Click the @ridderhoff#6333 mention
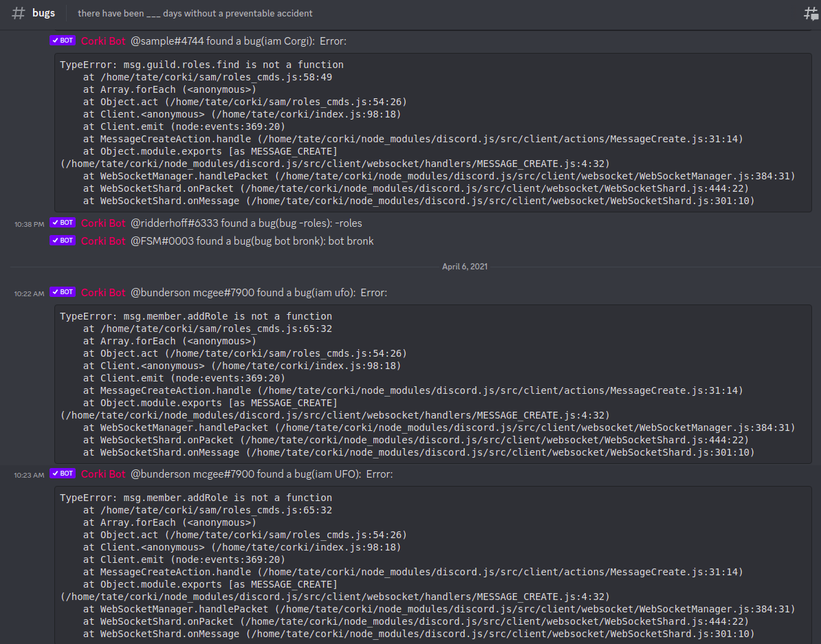Screen dimensions: 821x644 pyautogui.click(x=175, y=223)
